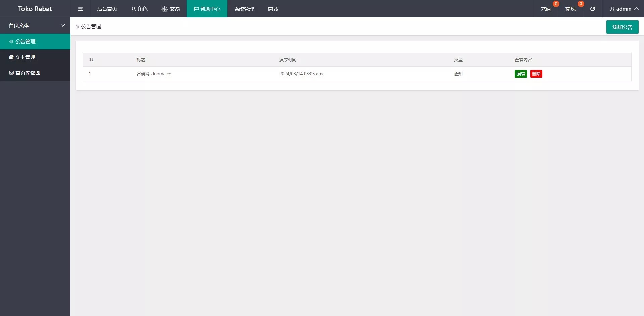Click the image icon beside 首页轮播图

point(11,73)
